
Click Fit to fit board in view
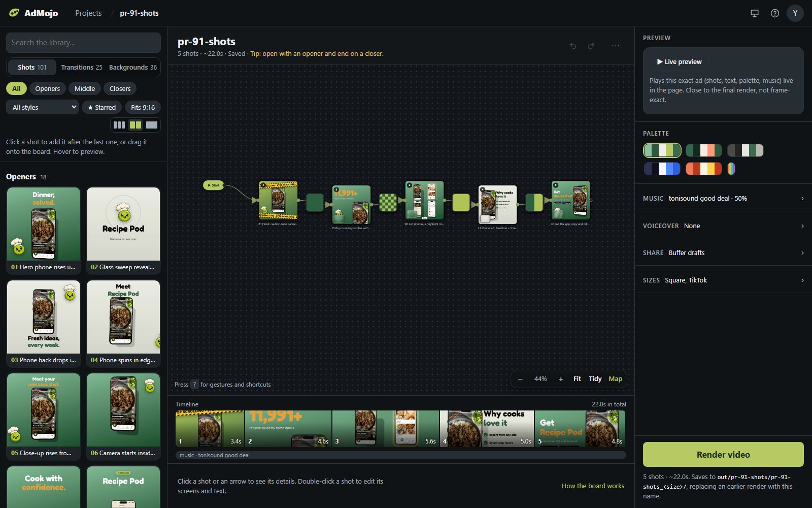[577, 379]
